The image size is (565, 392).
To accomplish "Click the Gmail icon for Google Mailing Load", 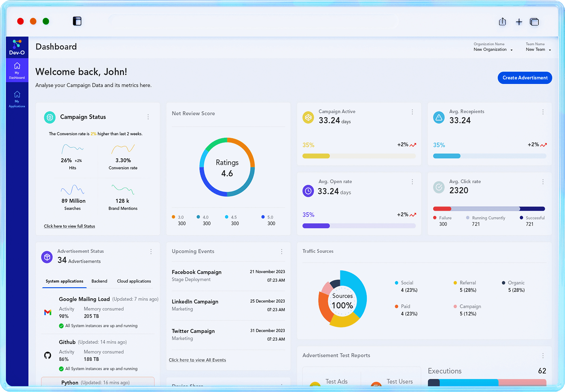I will pos(48,312).
